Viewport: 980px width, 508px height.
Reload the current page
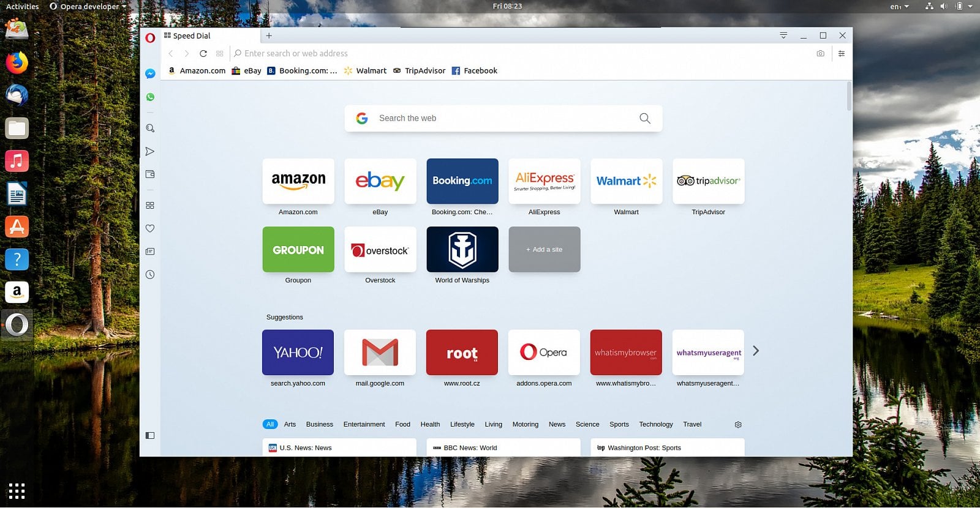[x=203, y=54]
